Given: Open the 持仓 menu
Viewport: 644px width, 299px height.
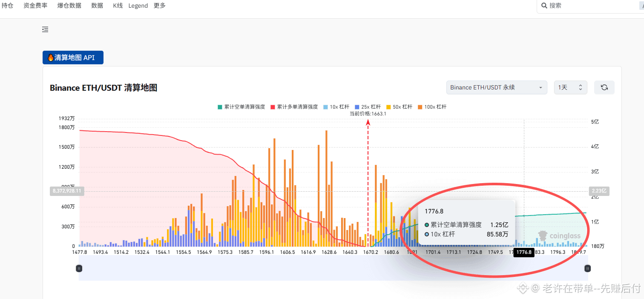Looking at the screenshot, I should 7,6.
